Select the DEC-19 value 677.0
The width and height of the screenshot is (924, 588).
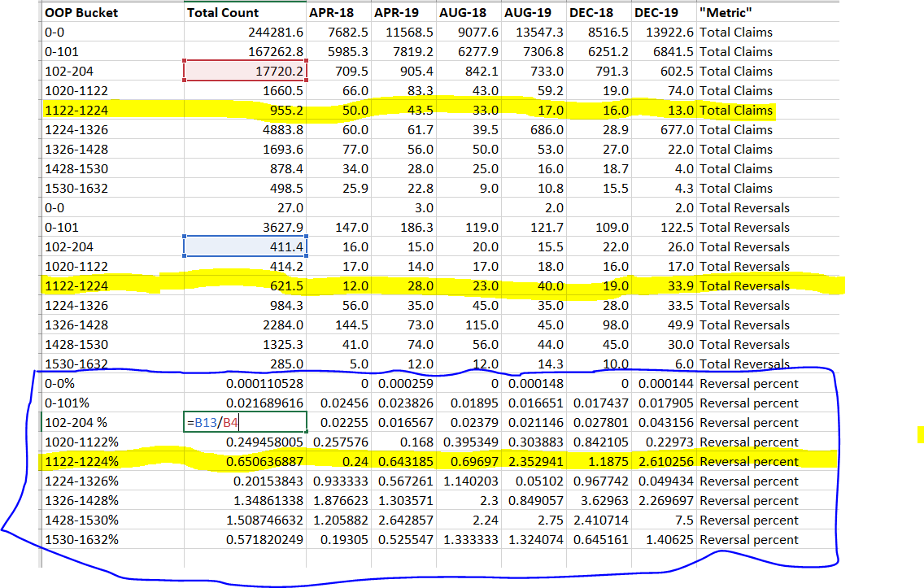664,129
